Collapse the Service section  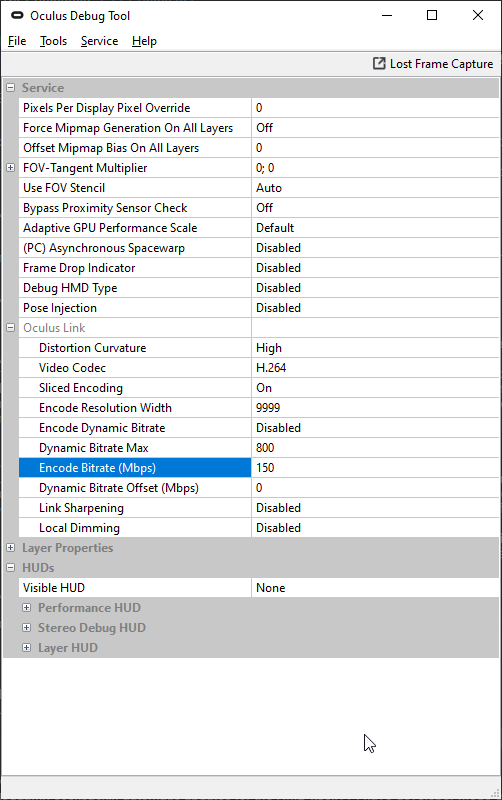10,88
